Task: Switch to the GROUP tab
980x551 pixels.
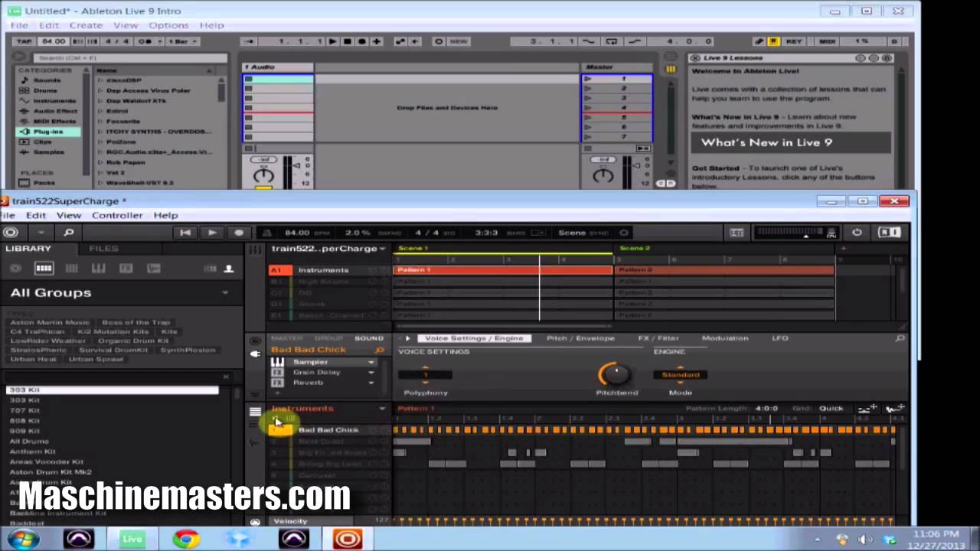Action: [328, 338]
